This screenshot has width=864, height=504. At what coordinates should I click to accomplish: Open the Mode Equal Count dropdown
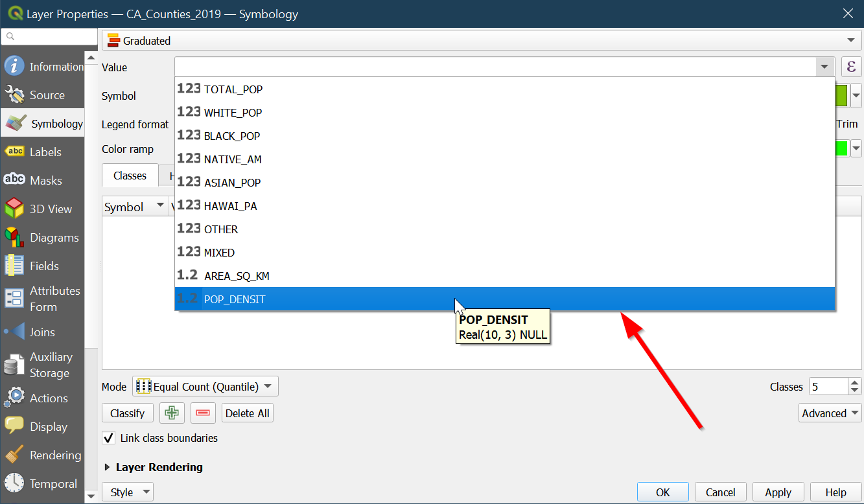[205, 387]
